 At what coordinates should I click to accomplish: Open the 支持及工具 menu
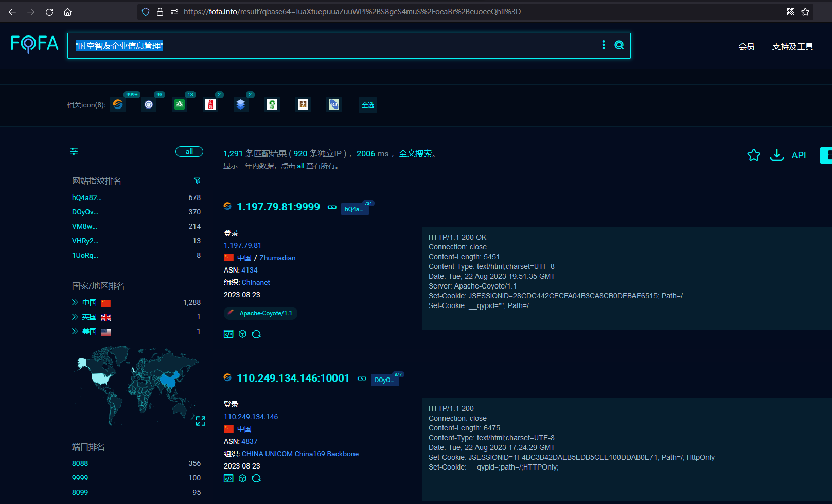point(792,47)
